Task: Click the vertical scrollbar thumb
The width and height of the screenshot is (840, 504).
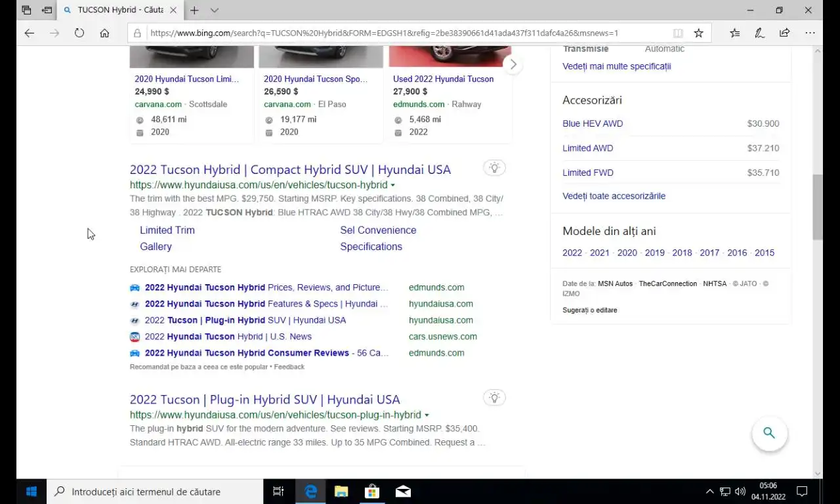Action: tap(818, 207)
